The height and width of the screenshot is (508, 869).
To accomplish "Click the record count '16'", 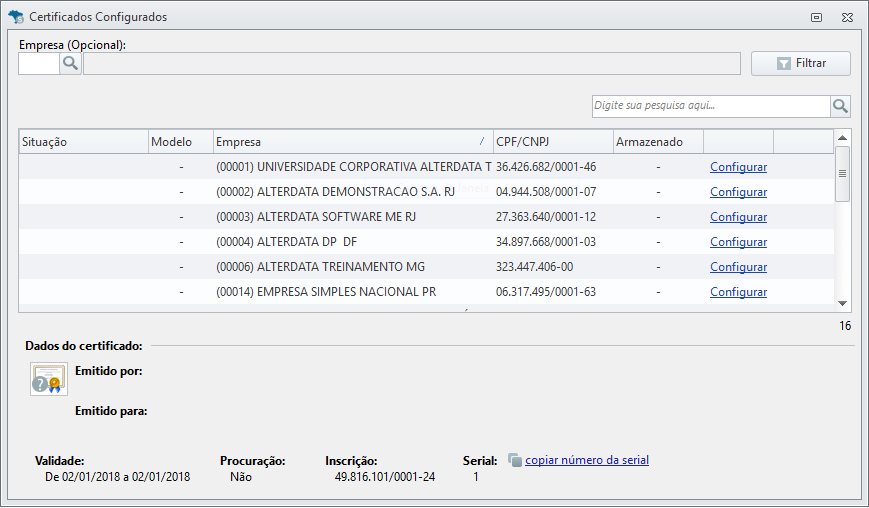I will [845, 326].
